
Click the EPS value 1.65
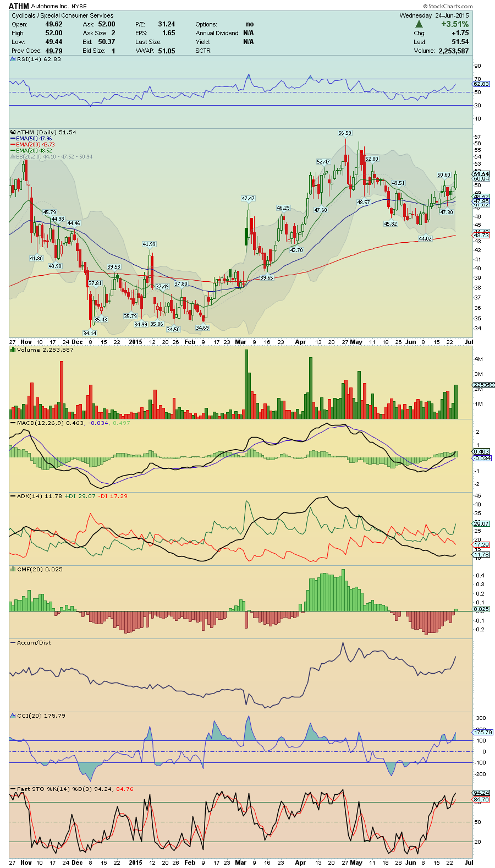pos(169,33)
